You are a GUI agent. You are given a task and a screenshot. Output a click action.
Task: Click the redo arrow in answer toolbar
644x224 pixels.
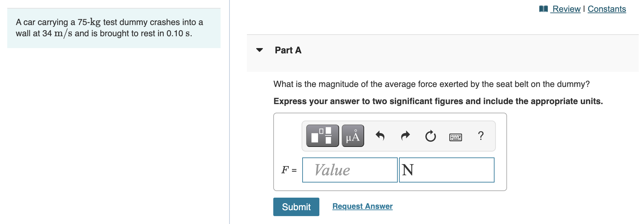tap(405, 137)
